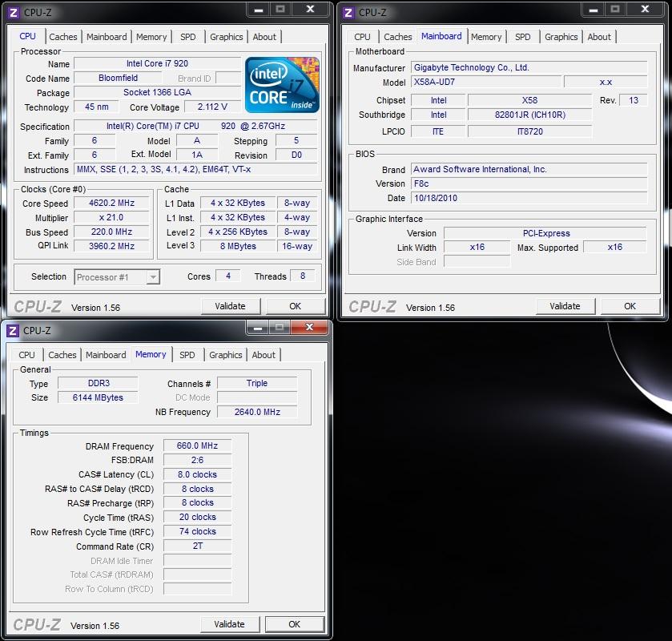The image size is (672, 641).
Task: Click the memory Size value '6144 MBytes'
Action: pos(99,397)
